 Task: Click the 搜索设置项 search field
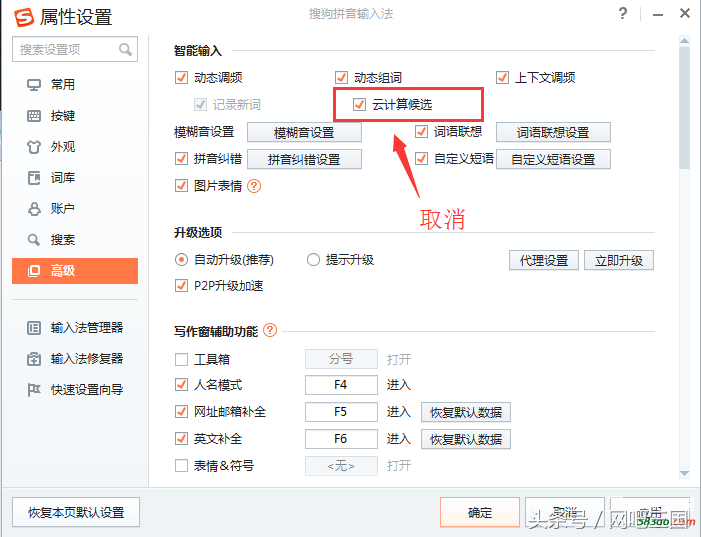[x=75, y=49]
